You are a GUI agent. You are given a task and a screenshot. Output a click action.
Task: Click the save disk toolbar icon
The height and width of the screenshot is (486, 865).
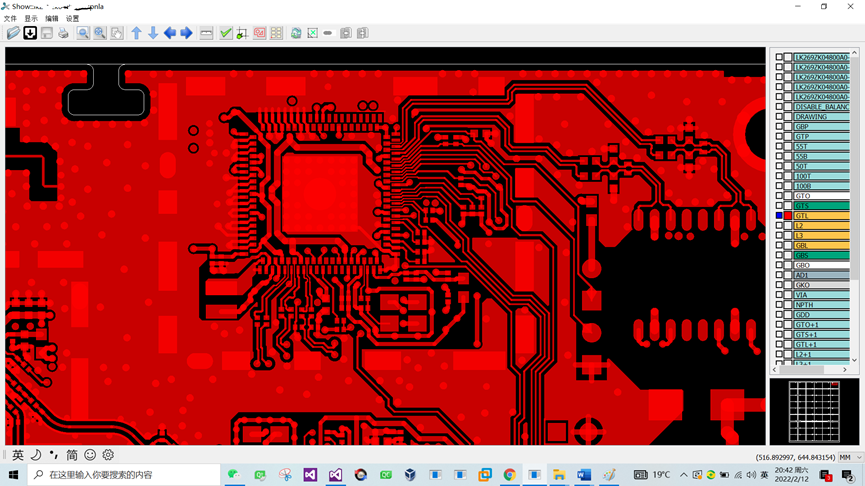(x=47, y=33)
